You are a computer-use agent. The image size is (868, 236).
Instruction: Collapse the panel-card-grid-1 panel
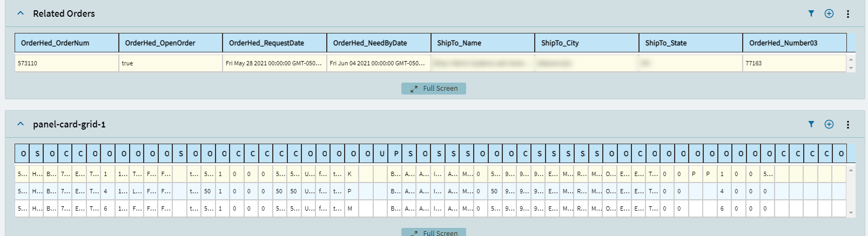tap(21, 124)
